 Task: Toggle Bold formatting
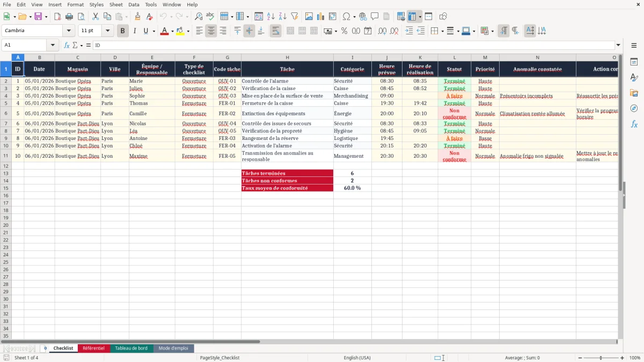pyautogui.click(x=122, y=31)
